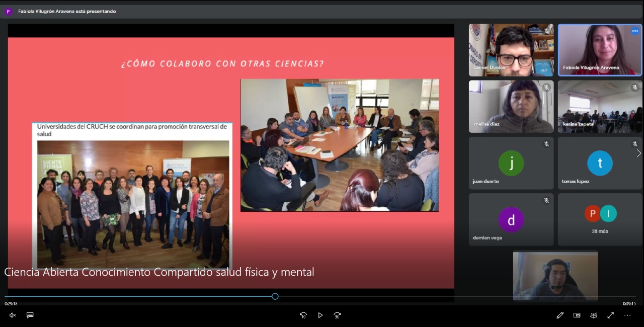644x327 pixels.
Task: Click the 360-degree video icon
Action: (x=594, y=315)
